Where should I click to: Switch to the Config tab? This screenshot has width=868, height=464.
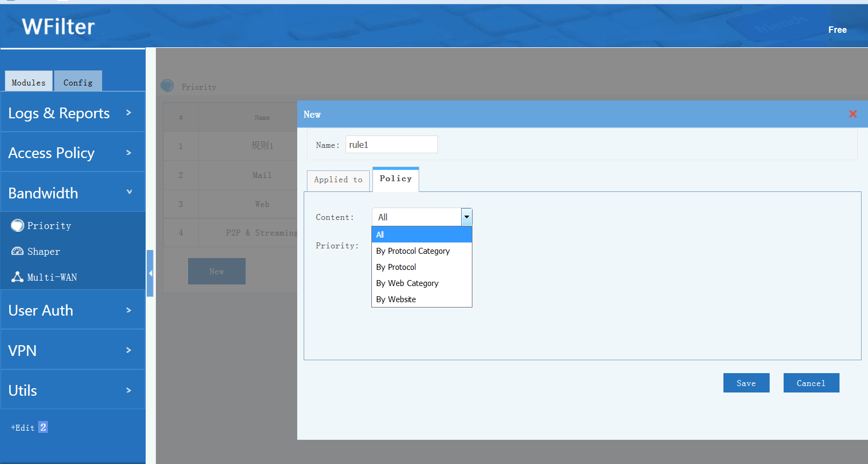[x=78, y=82]
